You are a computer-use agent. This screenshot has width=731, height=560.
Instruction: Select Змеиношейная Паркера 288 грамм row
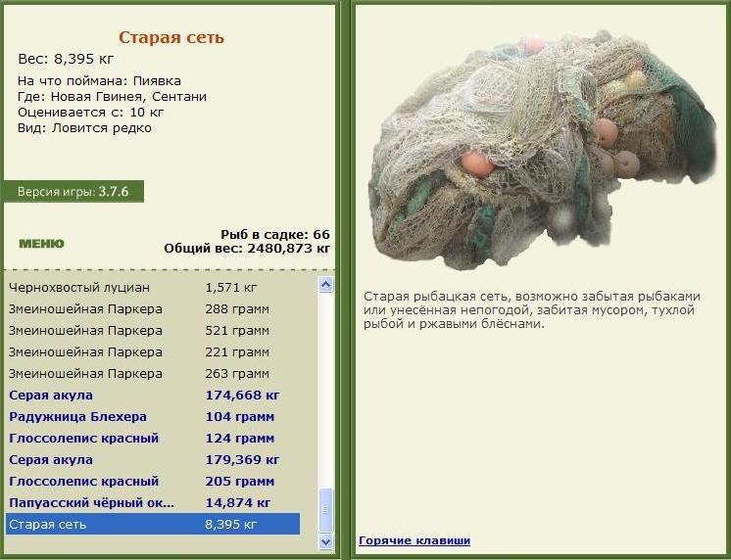pos(153,309)
